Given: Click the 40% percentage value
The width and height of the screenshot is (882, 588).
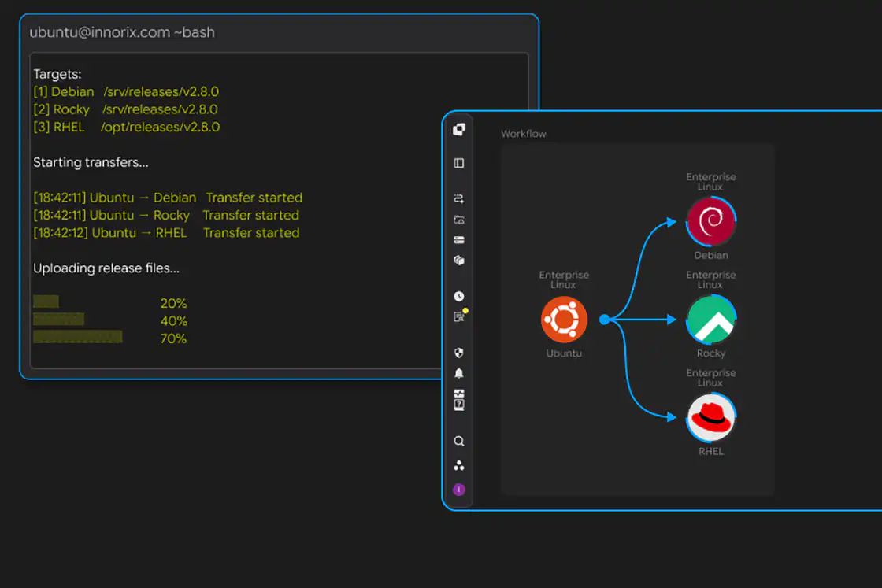Looking at the screenshot, I should click(174, 321).
